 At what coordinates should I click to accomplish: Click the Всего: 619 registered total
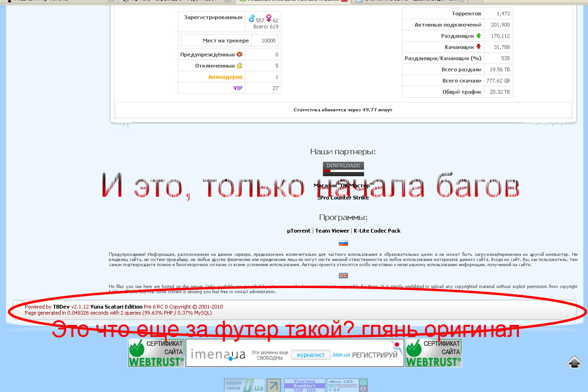click(x=266, y=27)
